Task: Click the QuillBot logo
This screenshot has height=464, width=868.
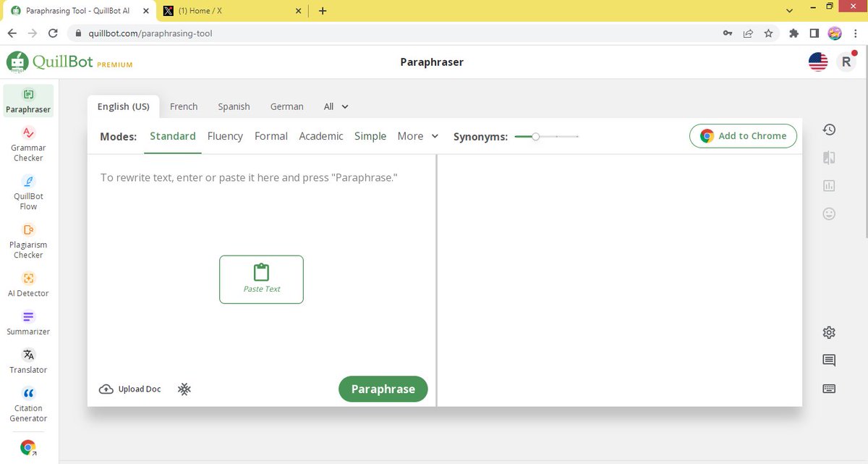Action: coord(51,62)
